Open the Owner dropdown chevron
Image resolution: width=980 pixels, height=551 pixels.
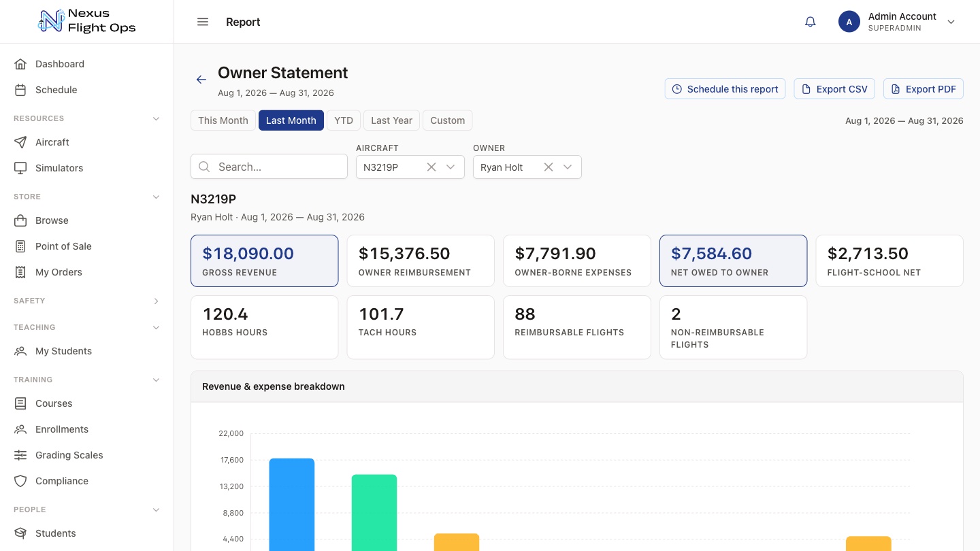point(568,167)
